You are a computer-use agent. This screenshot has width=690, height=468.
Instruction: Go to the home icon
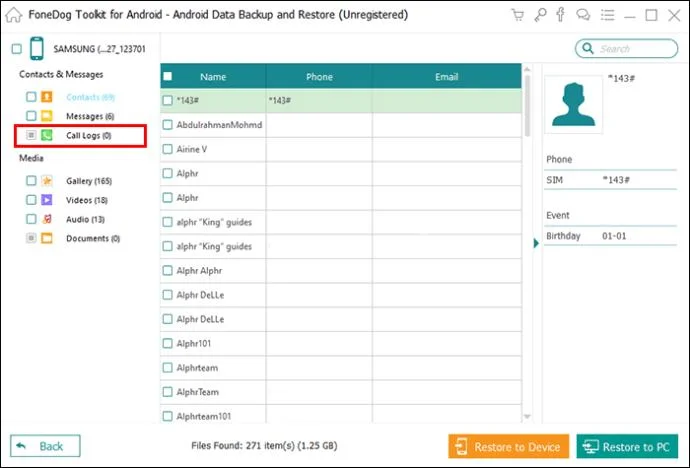14,15
